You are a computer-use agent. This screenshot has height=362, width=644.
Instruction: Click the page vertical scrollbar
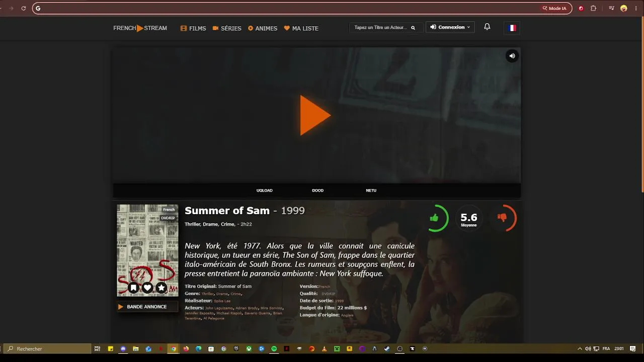click(642, 105)
